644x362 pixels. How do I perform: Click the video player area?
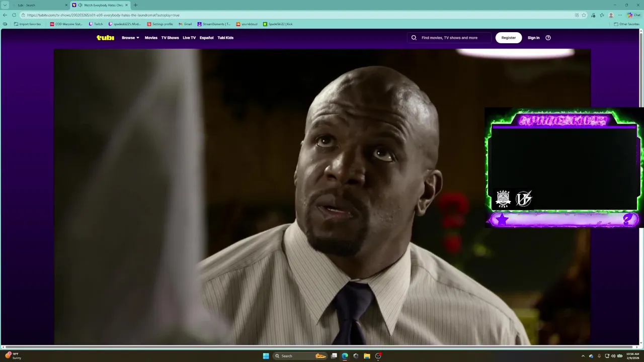click(322, 197)
